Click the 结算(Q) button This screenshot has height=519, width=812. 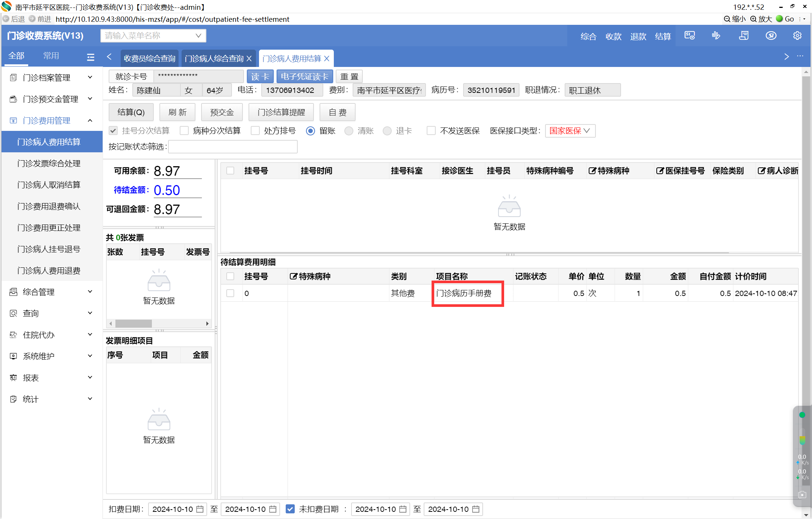[131, 112]
